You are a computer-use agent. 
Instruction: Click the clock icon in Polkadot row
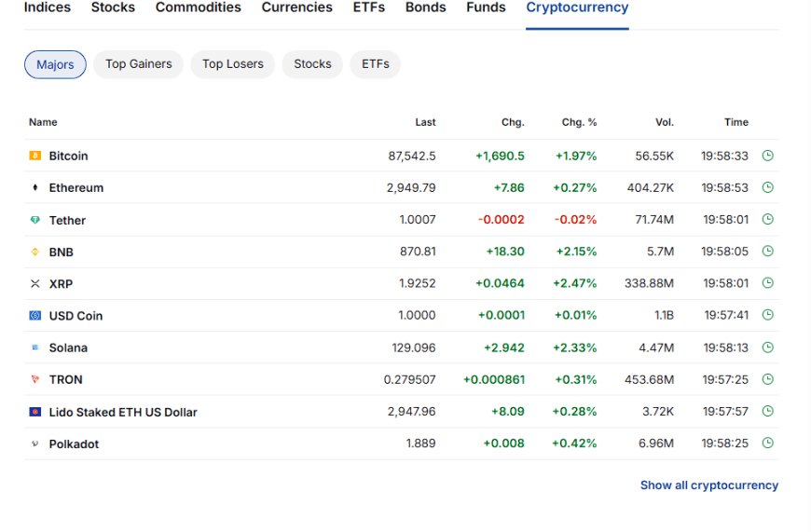768,443
